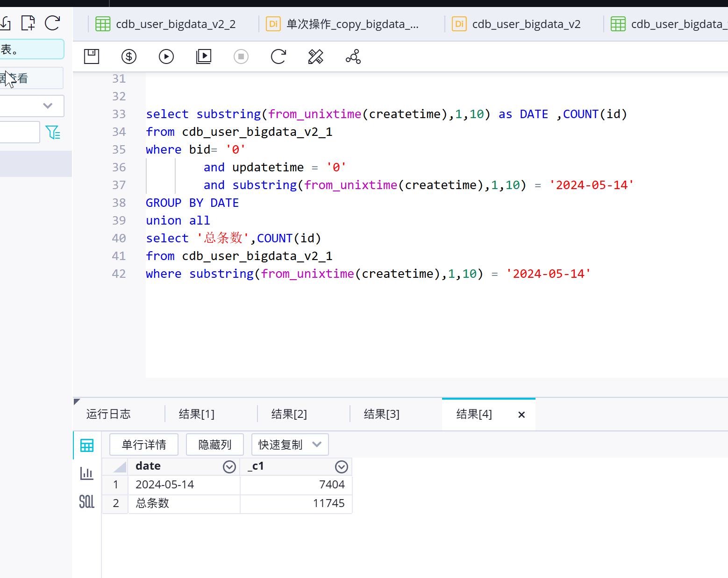Open the SQL view icon in results

pyautogui.click(x=87, y=501)
